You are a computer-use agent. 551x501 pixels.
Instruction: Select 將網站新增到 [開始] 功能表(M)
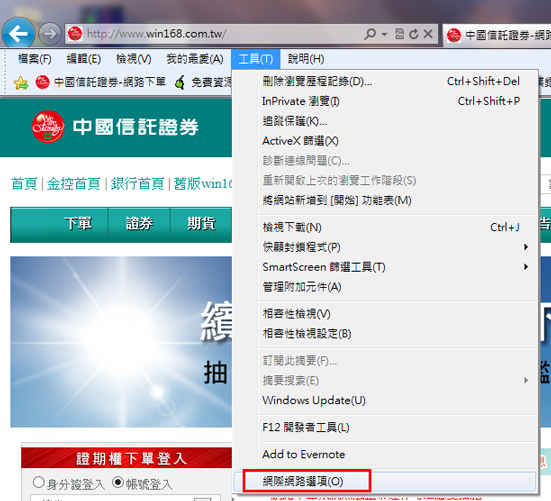coord(385,200)
